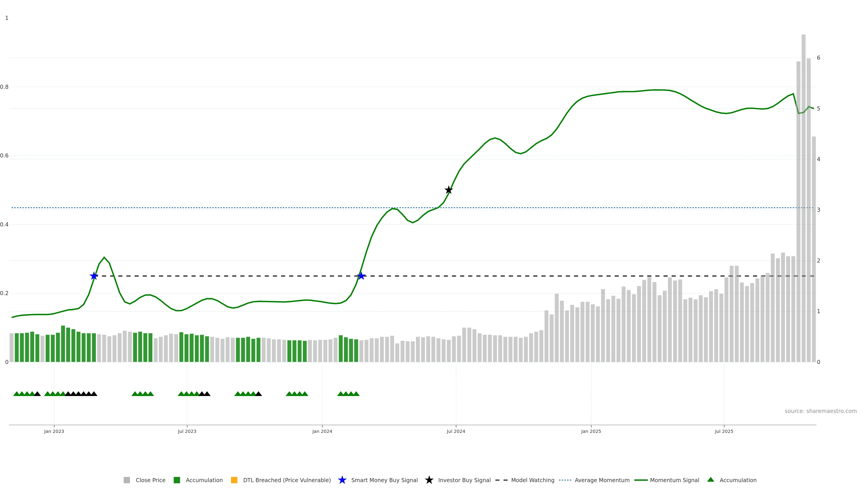Click the Jul 2024 axis label
Screen dimensions: 868x488
tap(455, 432)
